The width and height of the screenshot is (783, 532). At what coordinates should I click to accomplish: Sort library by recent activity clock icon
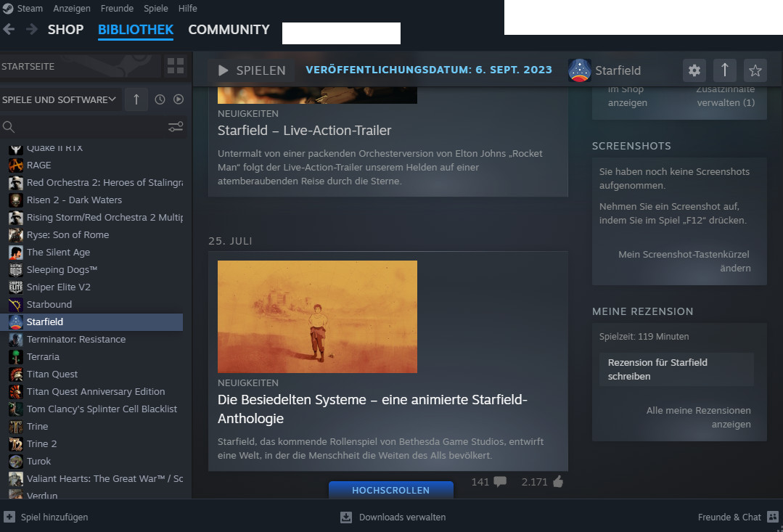(160, 99)
